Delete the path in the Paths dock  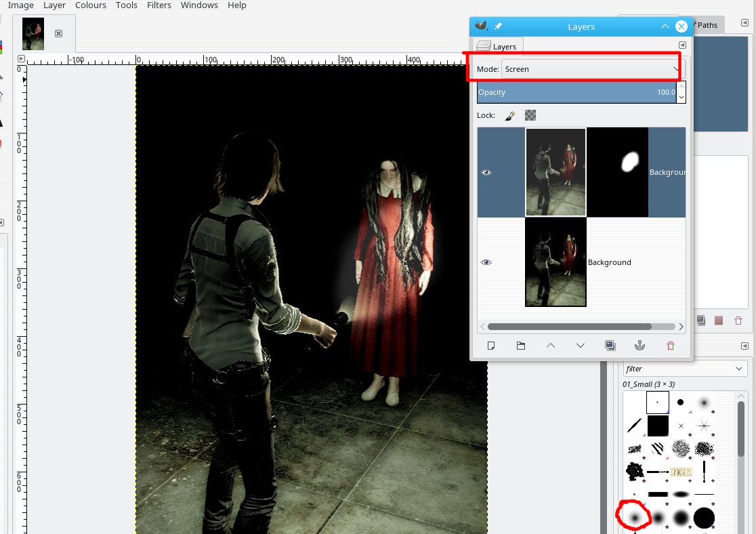738,321
